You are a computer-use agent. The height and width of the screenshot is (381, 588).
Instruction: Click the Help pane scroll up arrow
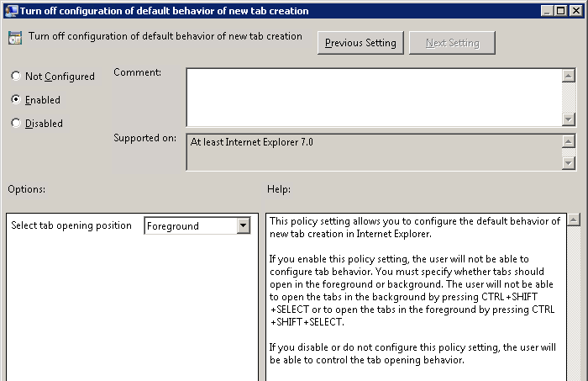(574, 220)
